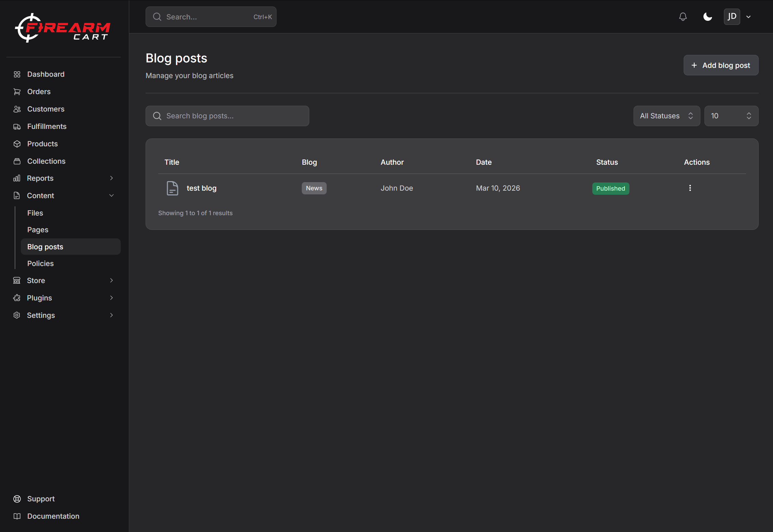Open the Support link
This screenshot has width=773, height=532.
(x=41, y=499)
